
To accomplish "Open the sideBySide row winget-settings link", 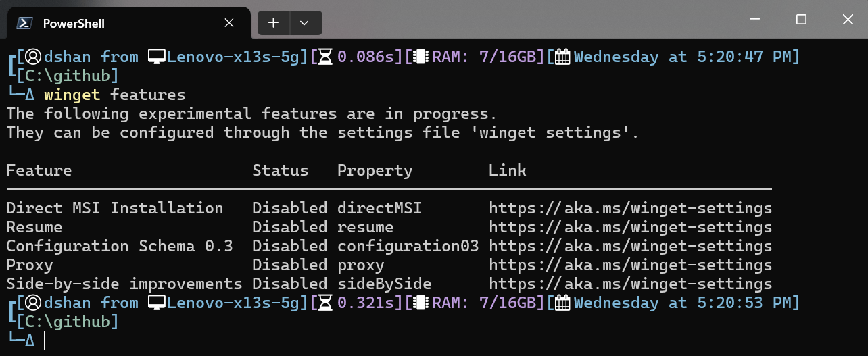I will coord(630,284).
